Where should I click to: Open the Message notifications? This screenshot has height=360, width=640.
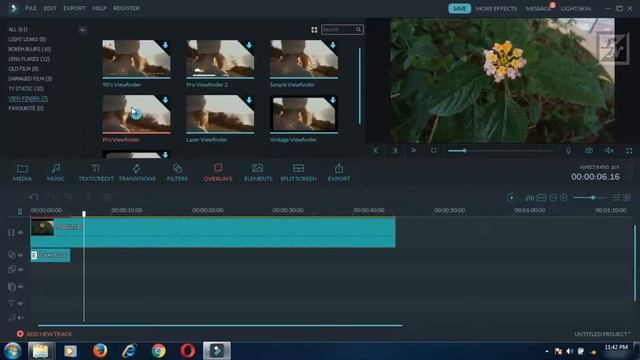coord(538,9)
